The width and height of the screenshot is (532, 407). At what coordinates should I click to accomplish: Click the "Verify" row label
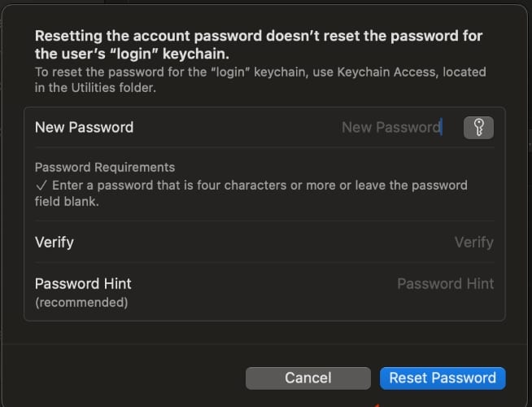tap(55, 243)
